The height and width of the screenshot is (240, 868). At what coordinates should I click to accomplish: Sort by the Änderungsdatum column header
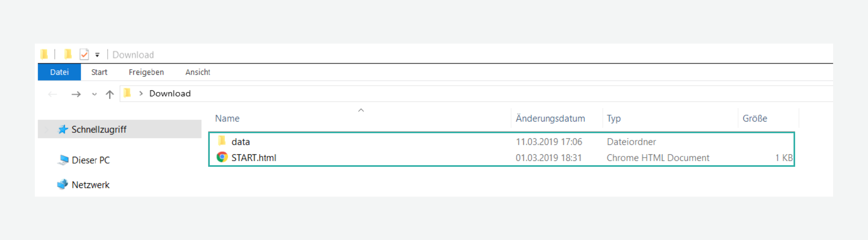click(550, 118)
